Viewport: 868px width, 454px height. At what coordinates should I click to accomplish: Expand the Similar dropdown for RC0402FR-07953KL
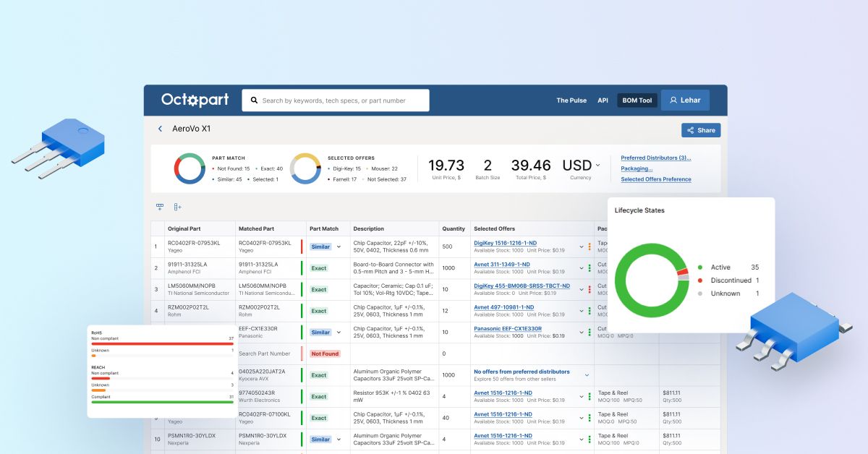339,247
